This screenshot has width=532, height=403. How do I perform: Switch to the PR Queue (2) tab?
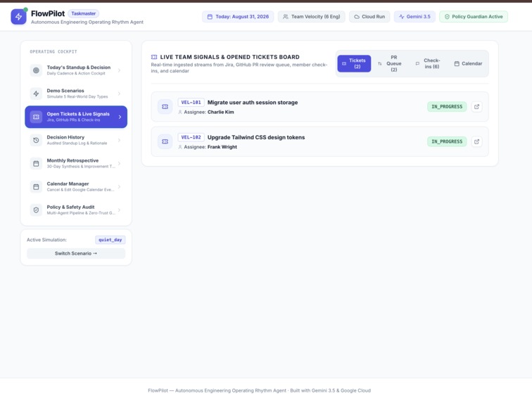point(390,63)
